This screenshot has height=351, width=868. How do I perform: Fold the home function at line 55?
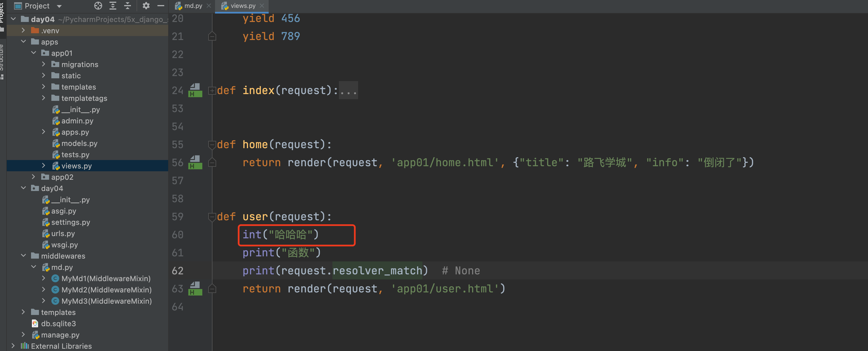point(212,144)
